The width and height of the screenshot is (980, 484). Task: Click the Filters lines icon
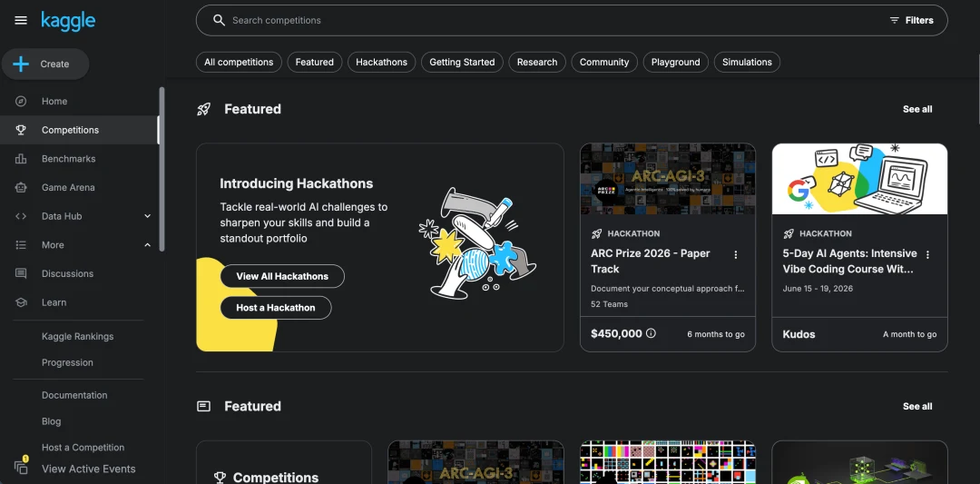pos(895,20)
